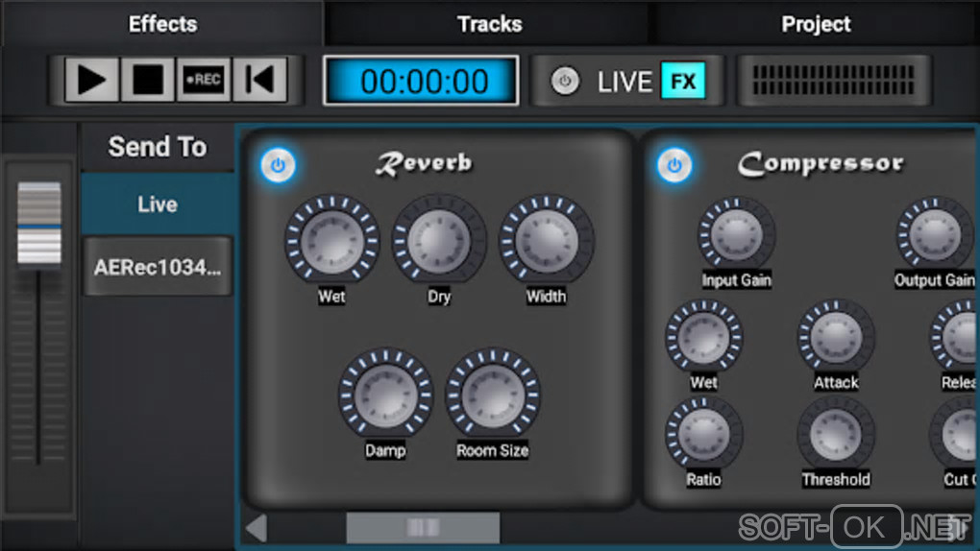The image size is (980, 551).
Task: Toggle the cyan FX button
Action: (683, 81)
